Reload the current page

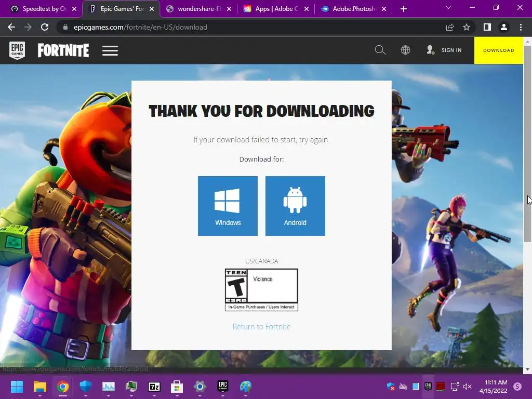click(x=45, y=27)
